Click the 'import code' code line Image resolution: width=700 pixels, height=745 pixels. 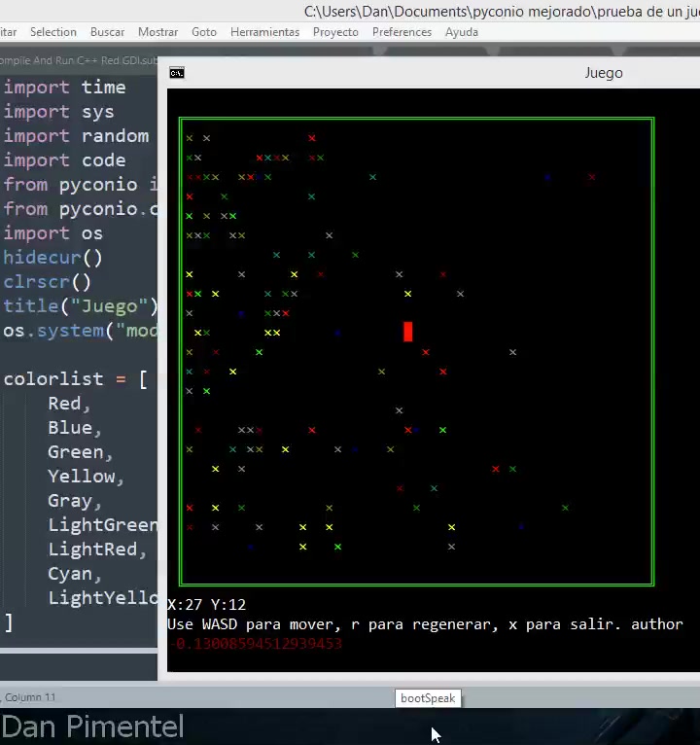click(x=65, y=160)
